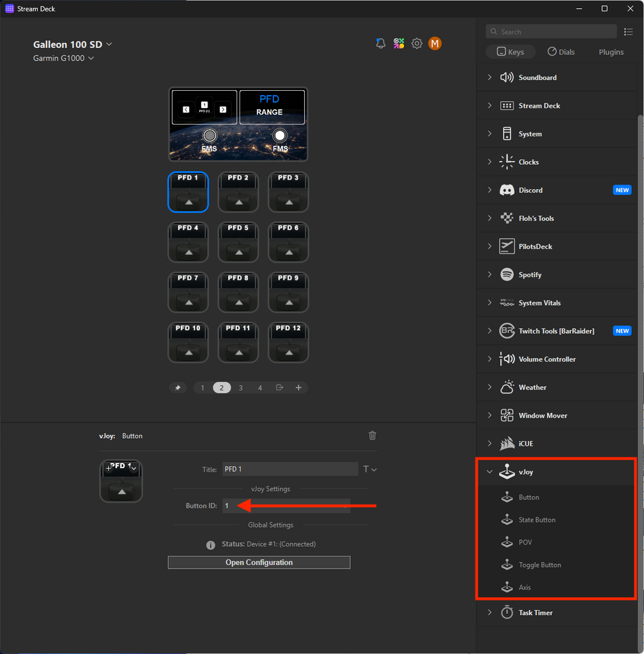Select the vJoy Axis action
The width and height of the screenshot is (644, 654).
tap(525, 587)
